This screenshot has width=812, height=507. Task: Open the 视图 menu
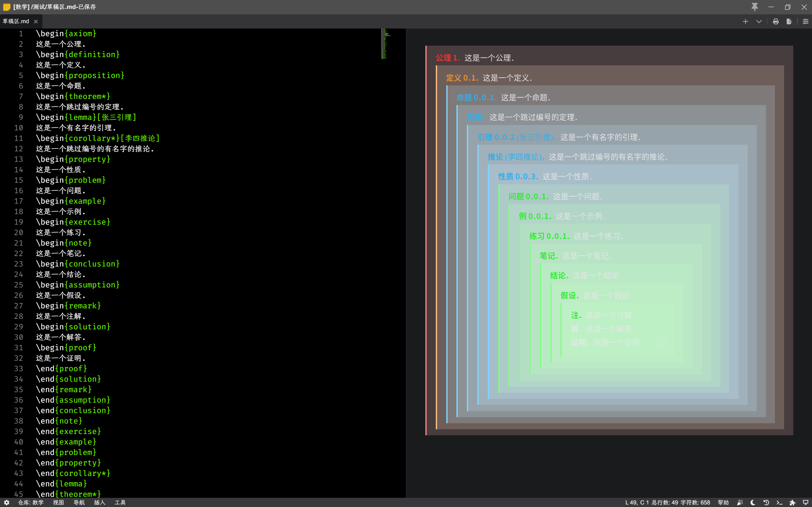pos(58,502)
